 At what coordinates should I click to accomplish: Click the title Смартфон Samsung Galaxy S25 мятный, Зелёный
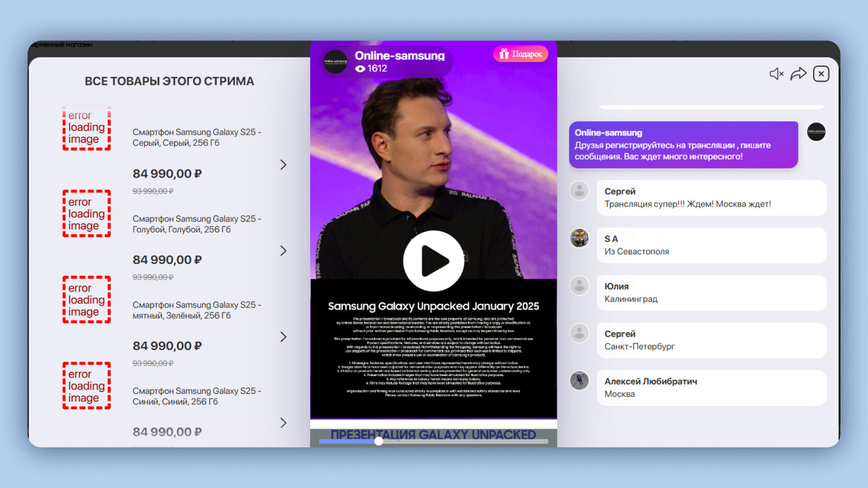(197, 310)
